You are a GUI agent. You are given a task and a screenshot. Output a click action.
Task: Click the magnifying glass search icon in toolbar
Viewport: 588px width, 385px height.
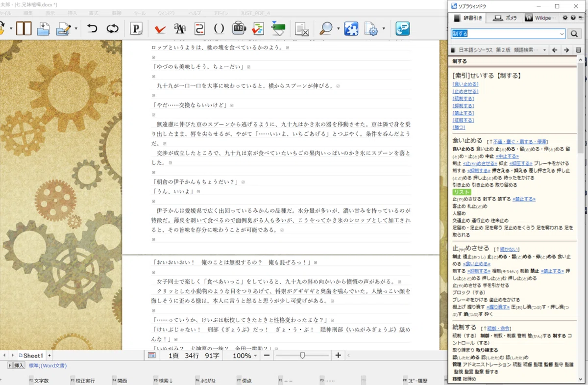click(325, 28)
